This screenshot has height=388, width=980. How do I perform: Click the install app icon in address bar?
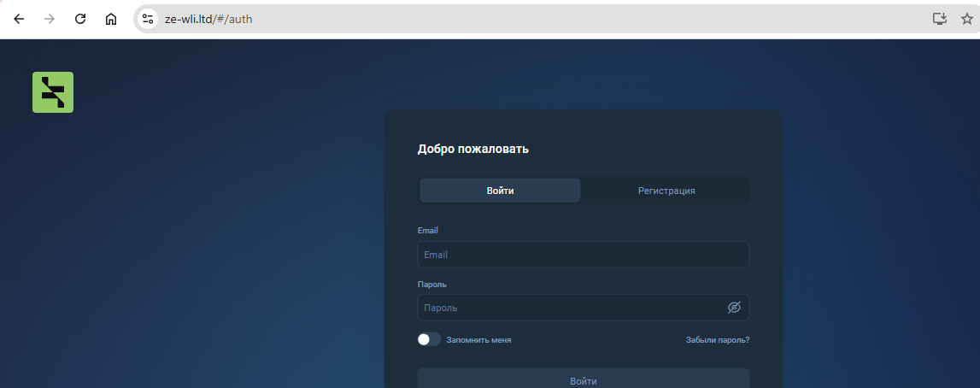(x=939, y=19)
